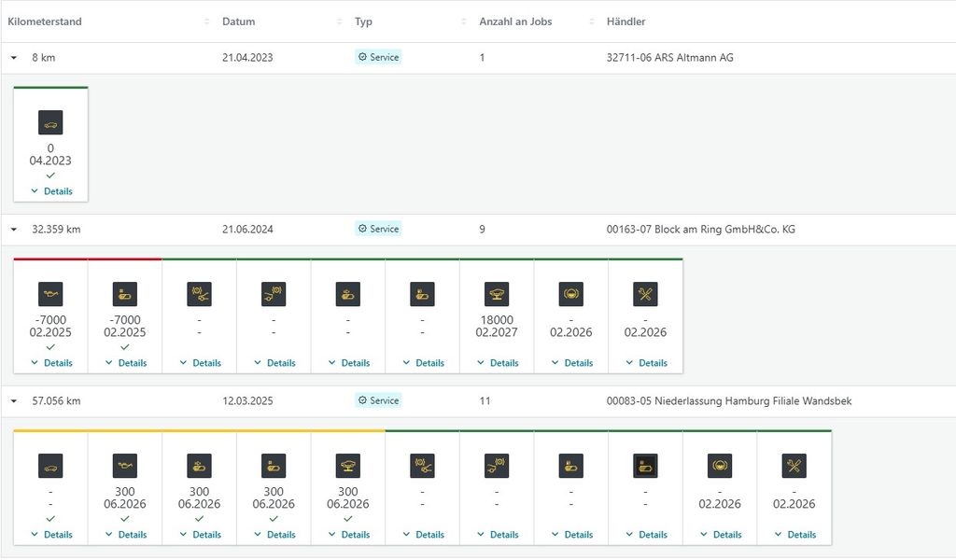Screen dimensions: 956x560
Task: Expand Details under the 18000 / 02.2027 job
Action: [498, 363]
